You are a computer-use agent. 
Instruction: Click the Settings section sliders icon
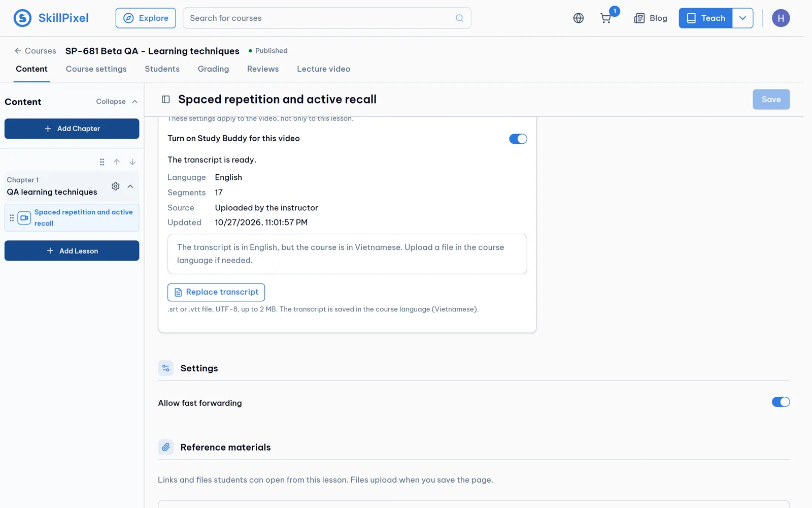click(x=166, y=368)
